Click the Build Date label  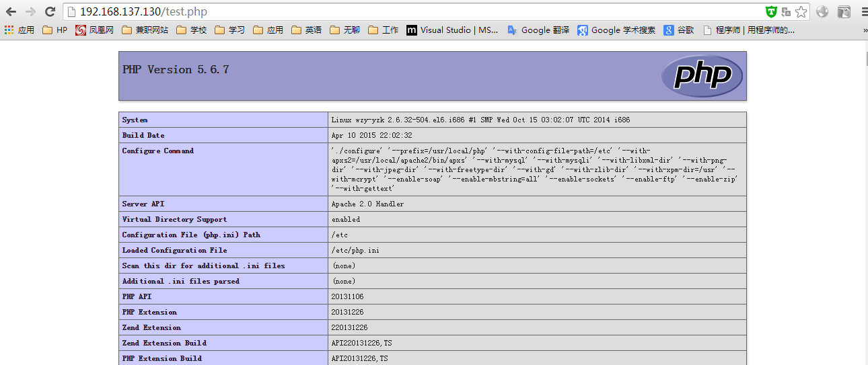click(x=143, y=135)
